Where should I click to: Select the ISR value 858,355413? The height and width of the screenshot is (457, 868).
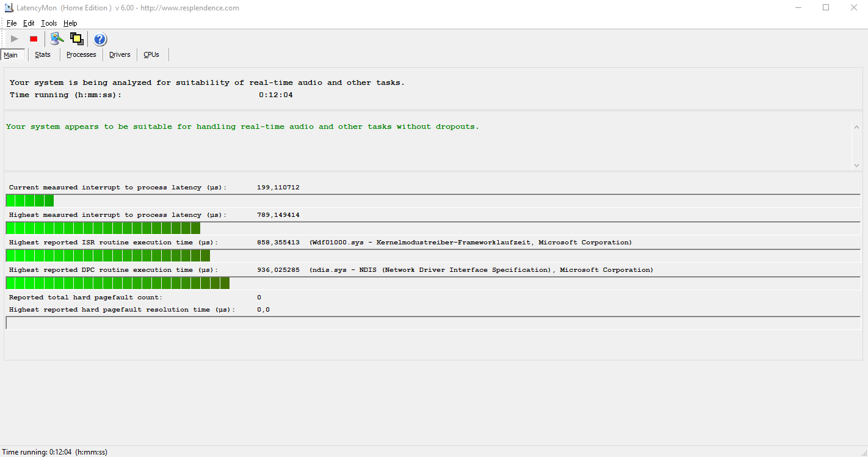pos(278,243)
